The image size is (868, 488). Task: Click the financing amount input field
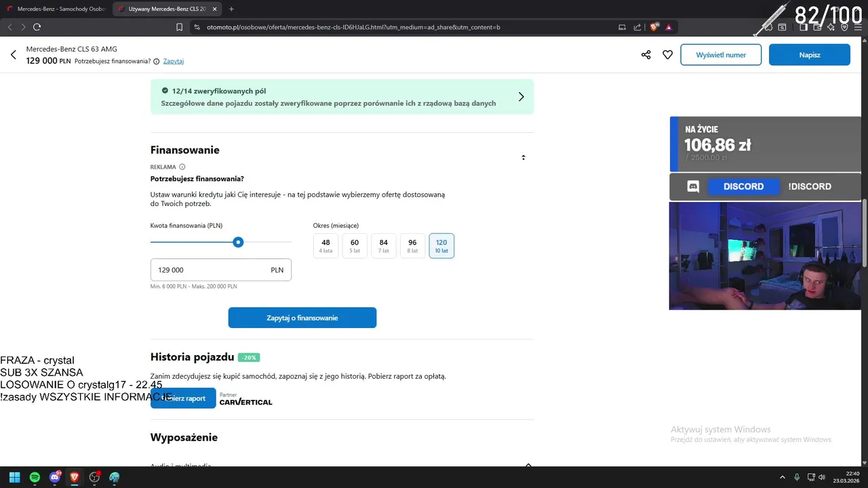pyautogui.click(x=221, y=270)
